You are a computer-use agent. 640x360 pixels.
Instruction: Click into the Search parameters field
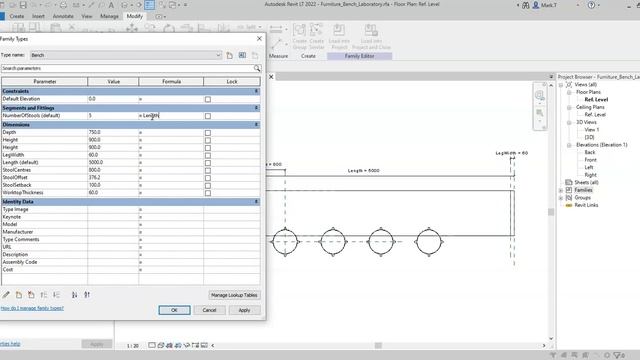point(127,69)
